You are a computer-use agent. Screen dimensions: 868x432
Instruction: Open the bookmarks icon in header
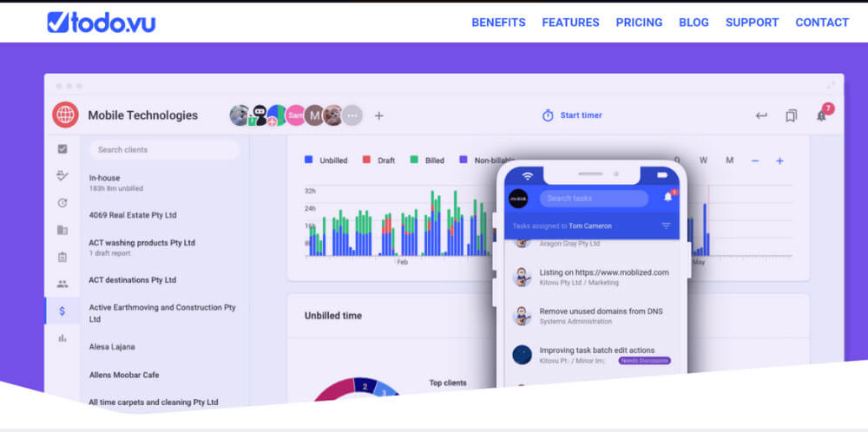click(x=791, y=115)
